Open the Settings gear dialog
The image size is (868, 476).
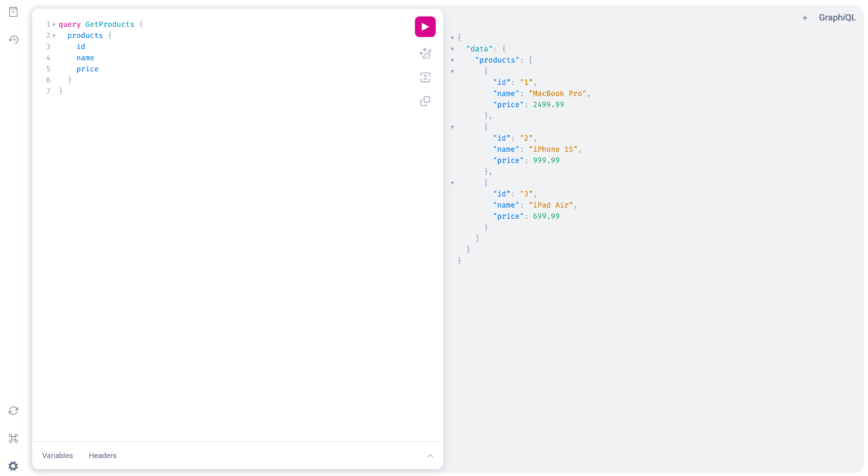(x=13, y=466)
